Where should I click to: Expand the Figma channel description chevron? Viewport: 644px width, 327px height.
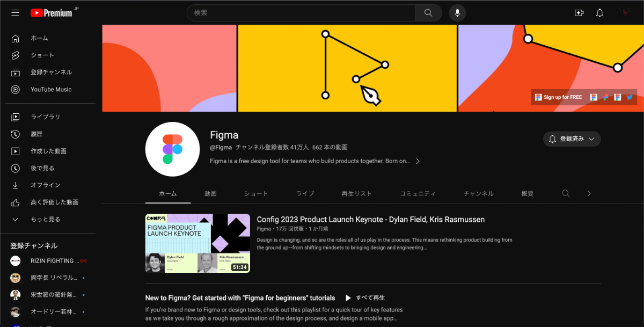coord(418,161)
